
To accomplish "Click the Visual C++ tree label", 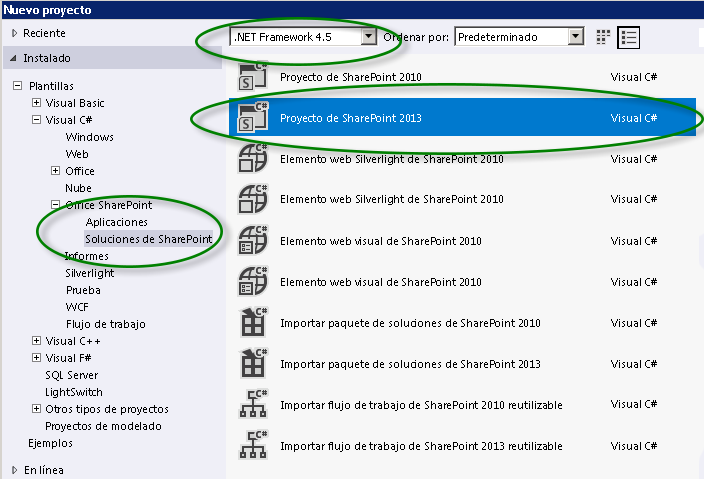I will [x=73, y=341].
